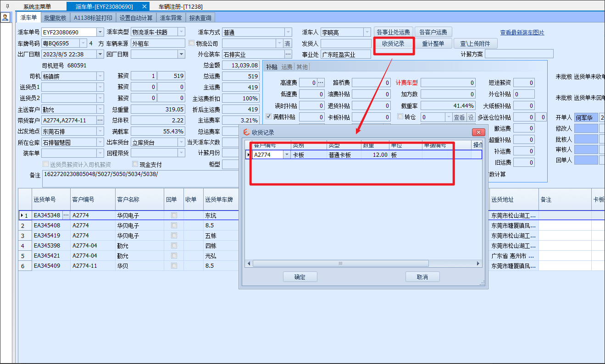This screenshot has height=364, width=605.
Task: Confirm with 确定 in 收货记录 dialog
Action: click(300, 277)
